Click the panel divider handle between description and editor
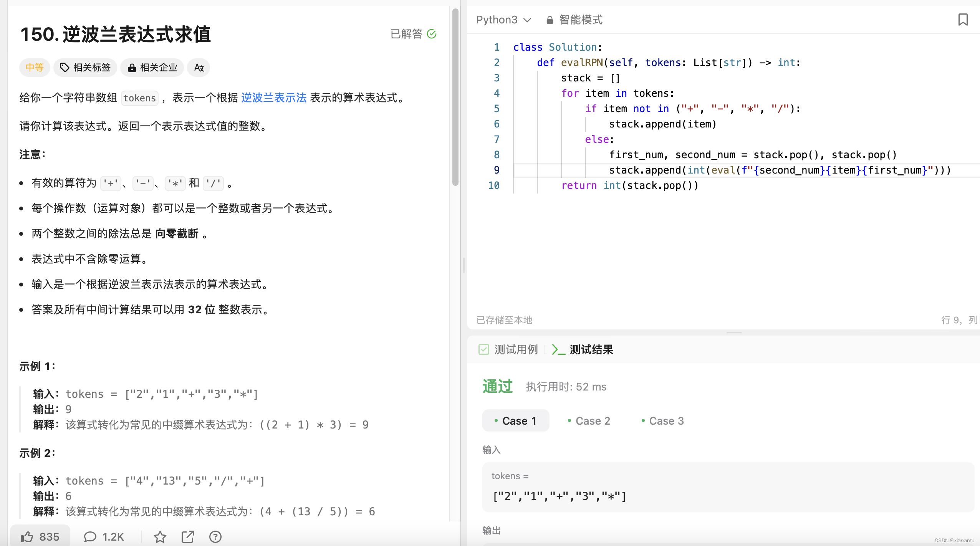980x546 pixels. coord(464,265)
